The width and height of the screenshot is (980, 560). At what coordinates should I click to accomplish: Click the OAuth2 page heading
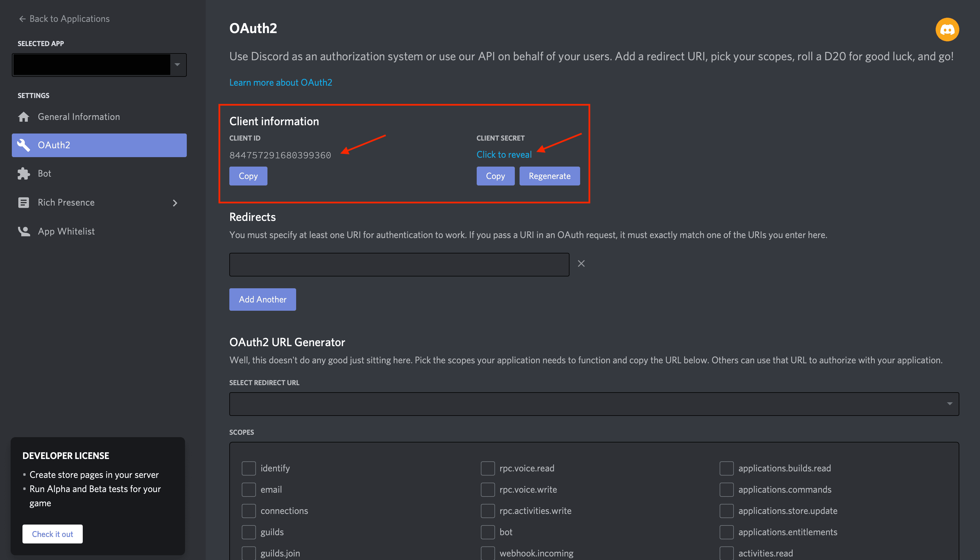253,28
